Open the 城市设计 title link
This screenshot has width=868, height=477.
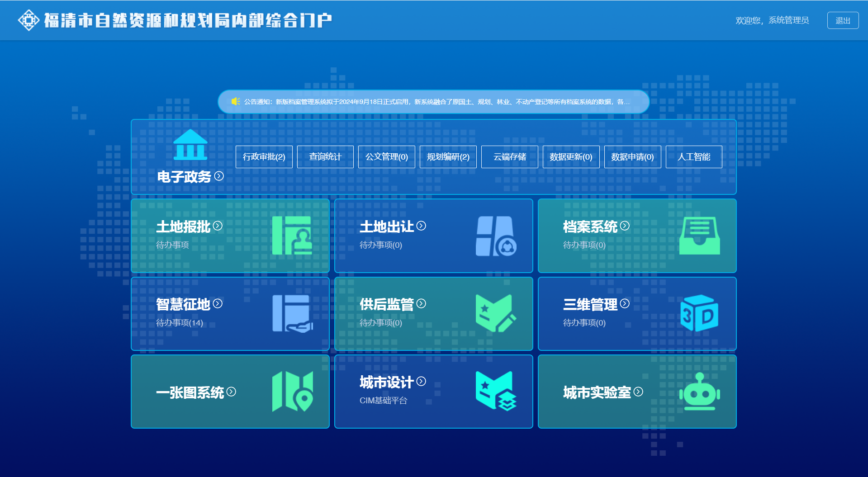coord(387,382)
